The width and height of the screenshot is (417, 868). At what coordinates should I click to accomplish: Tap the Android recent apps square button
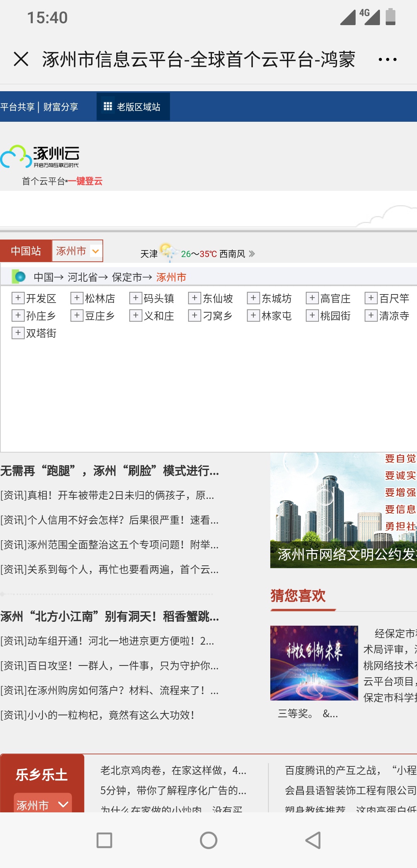104,840
